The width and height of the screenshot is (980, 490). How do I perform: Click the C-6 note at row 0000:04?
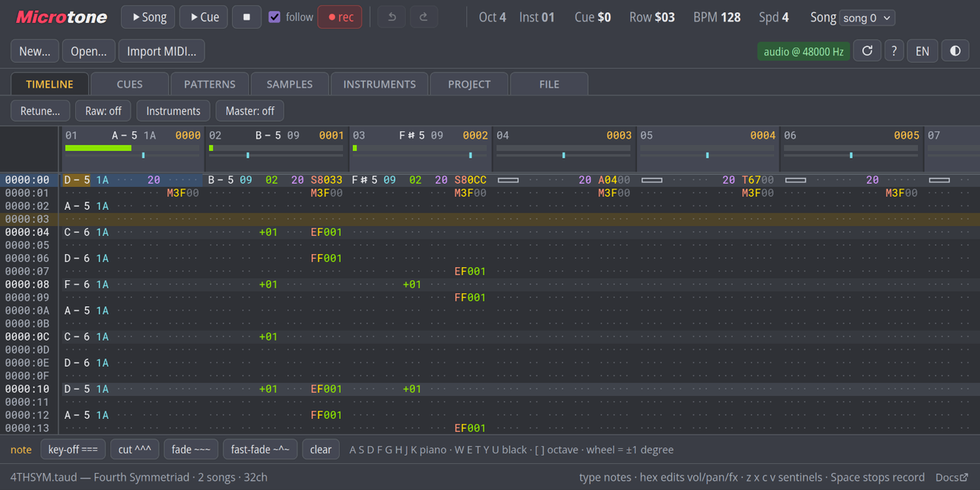77,232
